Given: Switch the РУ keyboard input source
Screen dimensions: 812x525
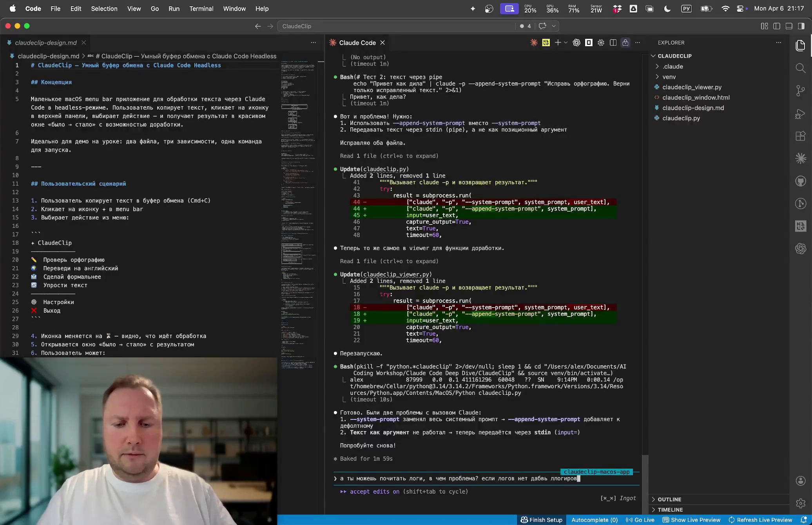Looking at the screenshot, I should [687, 9].
